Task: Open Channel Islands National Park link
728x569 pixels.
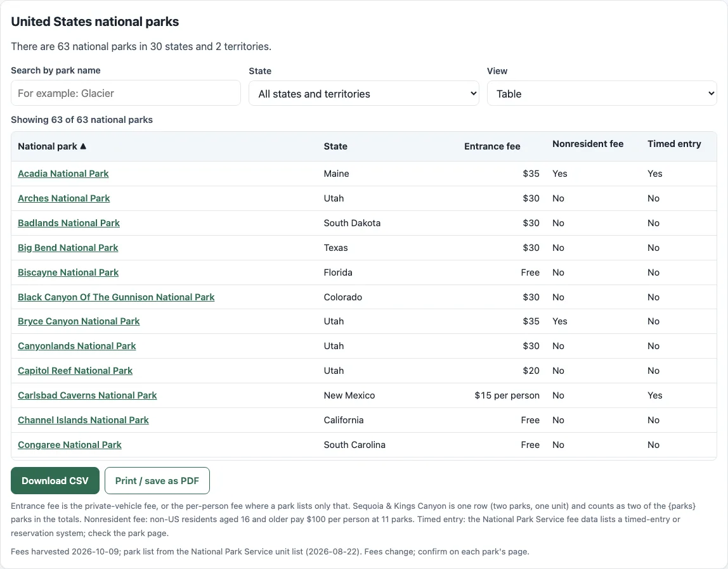Action: pos(83,420)
